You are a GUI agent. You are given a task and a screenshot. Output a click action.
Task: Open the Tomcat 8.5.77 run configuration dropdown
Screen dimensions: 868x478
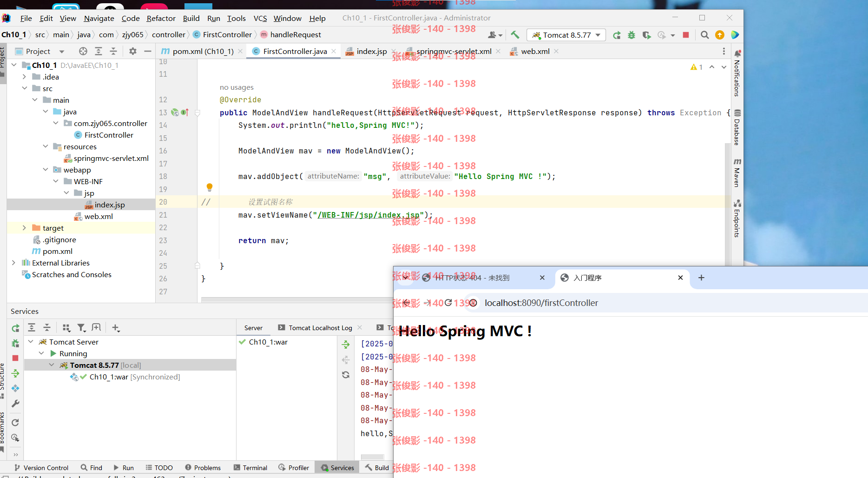pos(566,35)
